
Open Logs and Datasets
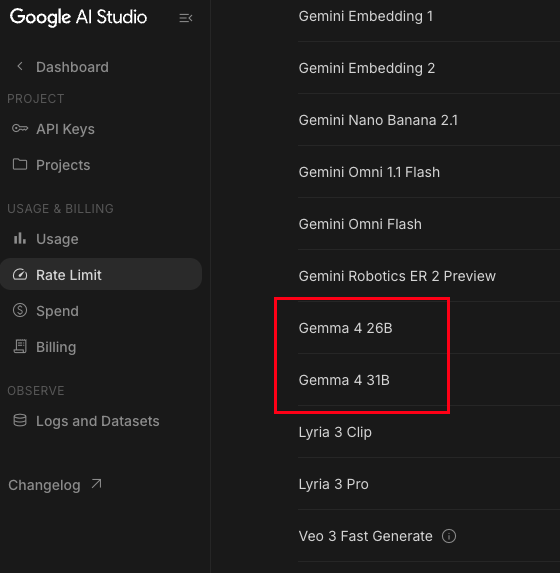pyautogui.click(x=98, y=421)
